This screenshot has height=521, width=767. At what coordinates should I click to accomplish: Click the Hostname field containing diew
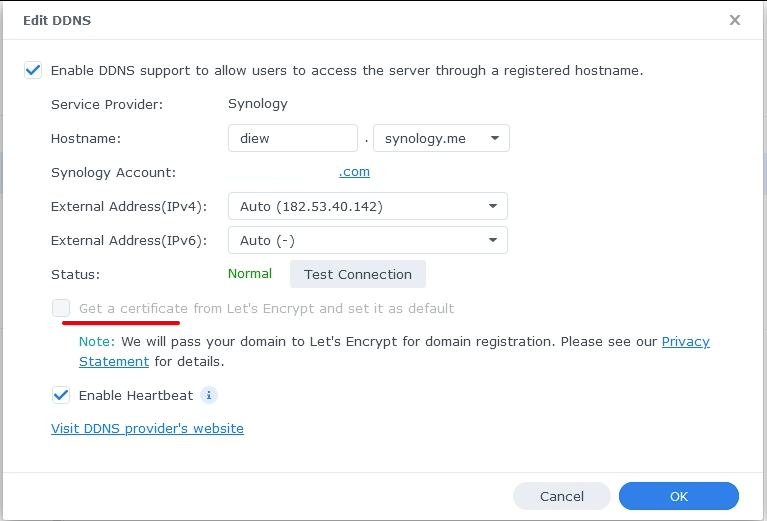pos(292,138)
